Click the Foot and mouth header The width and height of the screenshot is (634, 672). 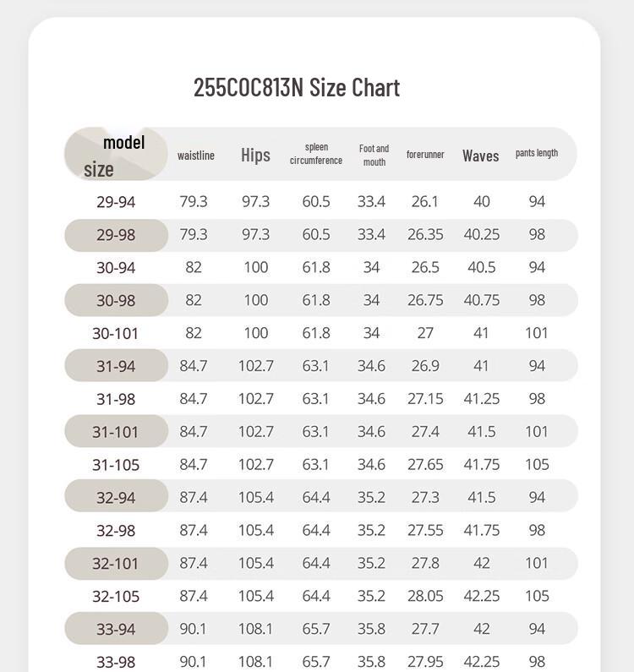(374, 156)
